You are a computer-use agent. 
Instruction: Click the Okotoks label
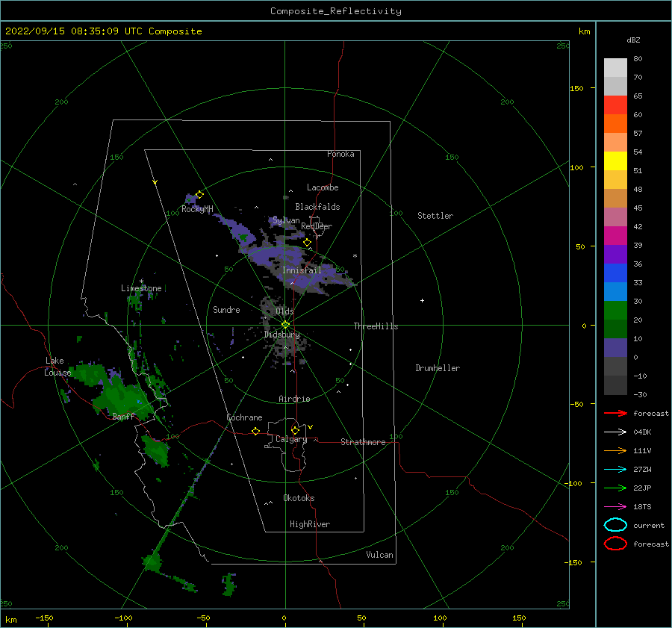[299, 498]
